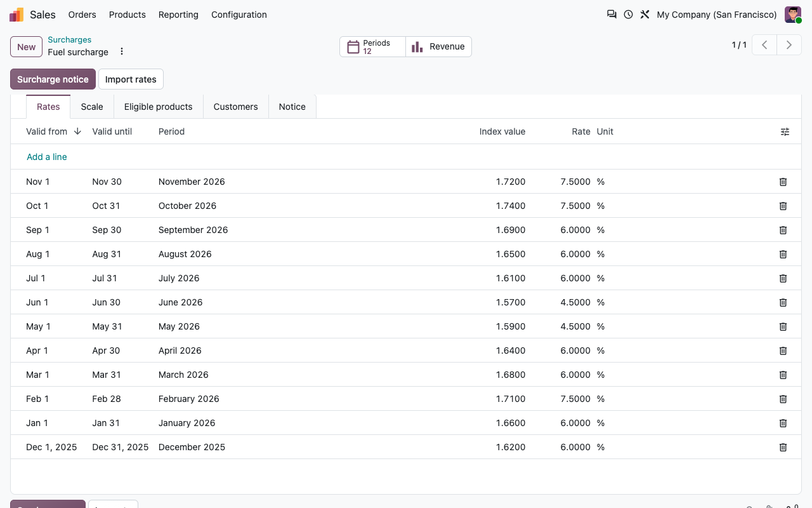
Task: Select the Rates tab
Action: tap(48, 107)
